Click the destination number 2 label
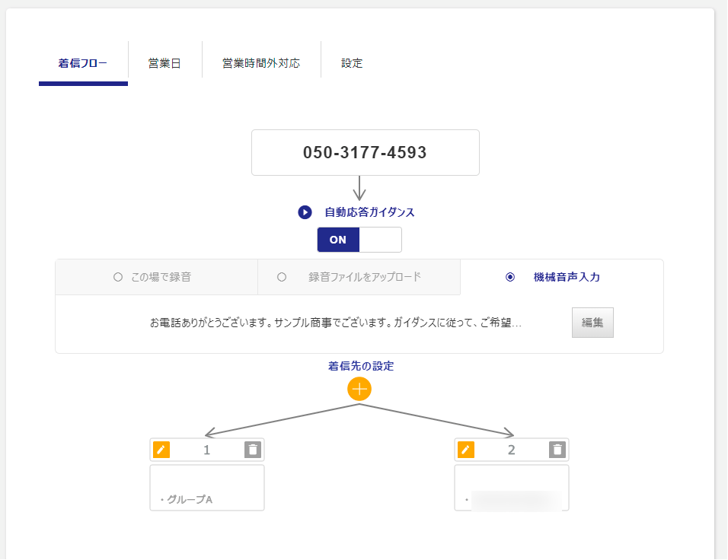 point(512,450)
